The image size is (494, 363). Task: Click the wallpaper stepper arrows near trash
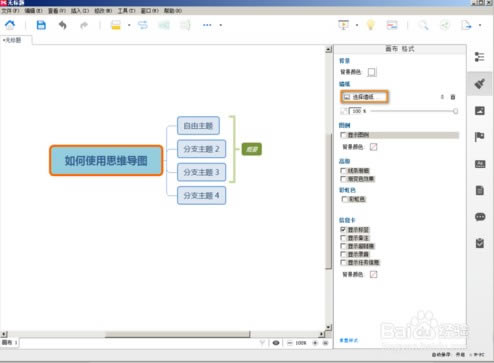442,97
